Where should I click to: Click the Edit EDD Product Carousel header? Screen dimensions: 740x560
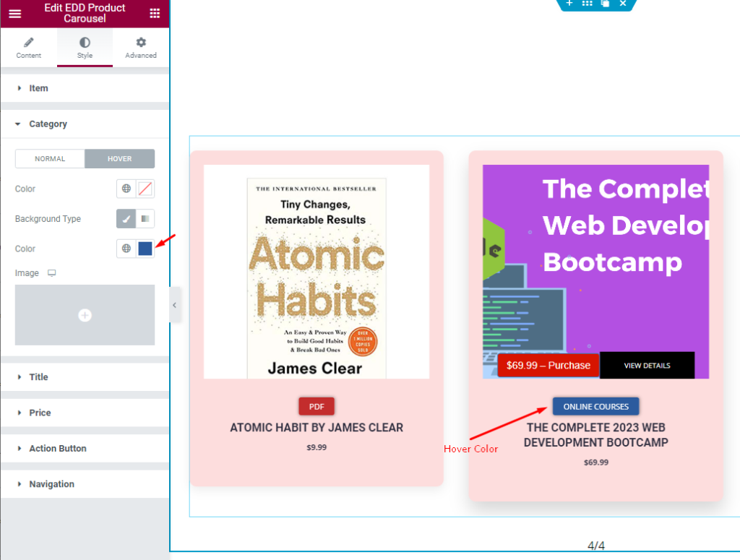point(85,13)
